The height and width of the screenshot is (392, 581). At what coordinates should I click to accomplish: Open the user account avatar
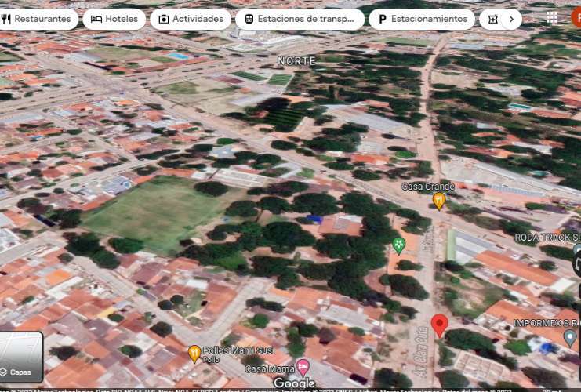[576, 17]
